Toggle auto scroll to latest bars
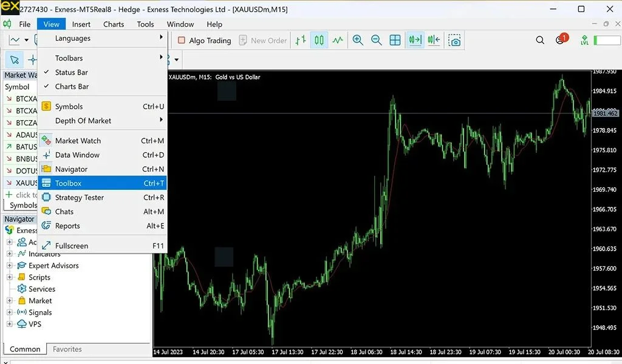622x364 pixels. point(414,40)
